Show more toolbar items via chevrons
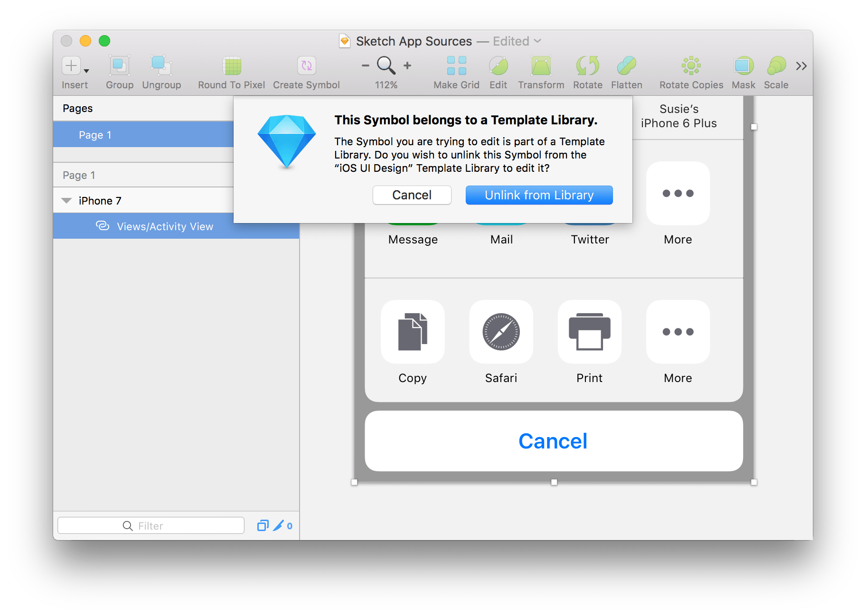866x616 pixels. pyautogui.click(x=801, y=66)
